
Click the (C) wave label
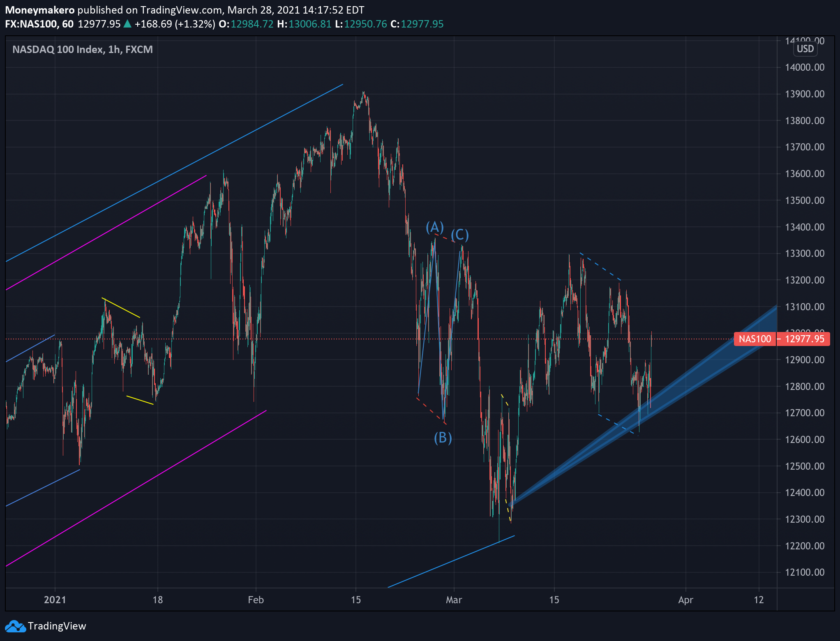coord(460,235)
